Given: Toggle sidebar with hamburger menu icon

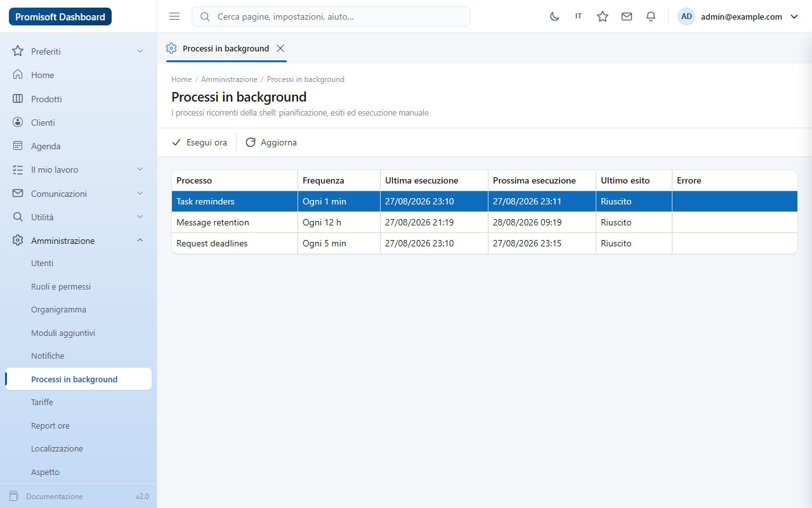Looking at the screenshot, I should [x=174, y=17].
